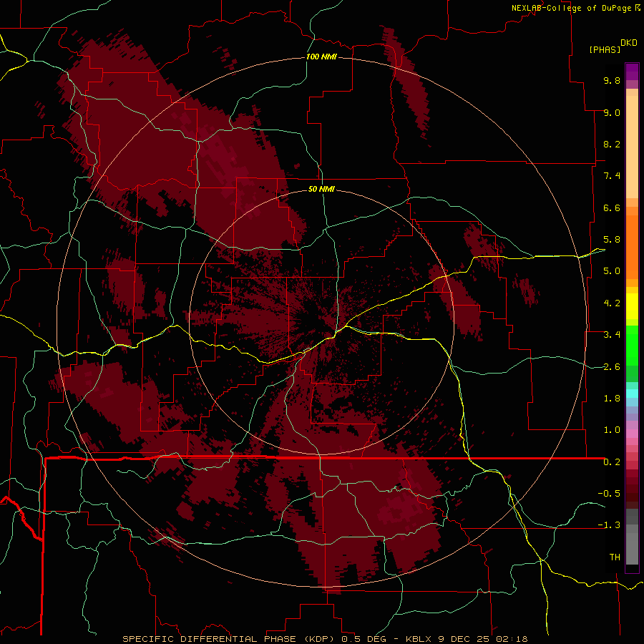This screenshot has height=644, width=644.
Task: Click the dark orange segment of color bar
Action: [632, 248]
